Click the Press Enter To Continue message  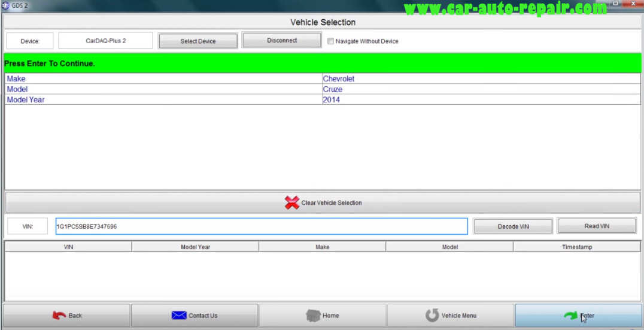pos(50,63)
